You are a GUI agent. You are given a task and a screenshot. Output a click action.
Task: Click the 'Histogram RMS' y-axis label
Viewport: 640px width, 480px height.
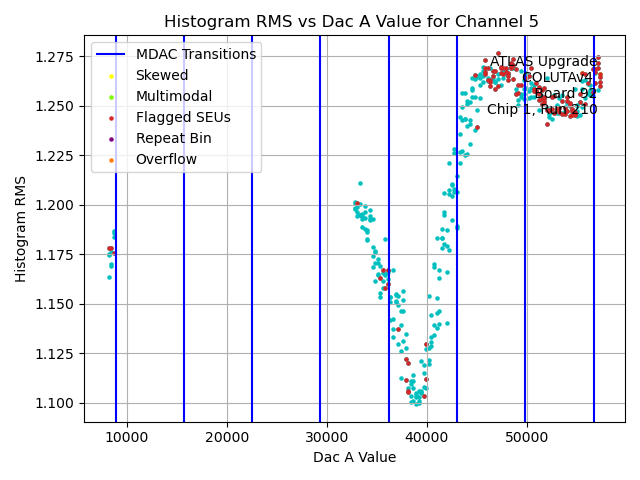coord(21,229)
